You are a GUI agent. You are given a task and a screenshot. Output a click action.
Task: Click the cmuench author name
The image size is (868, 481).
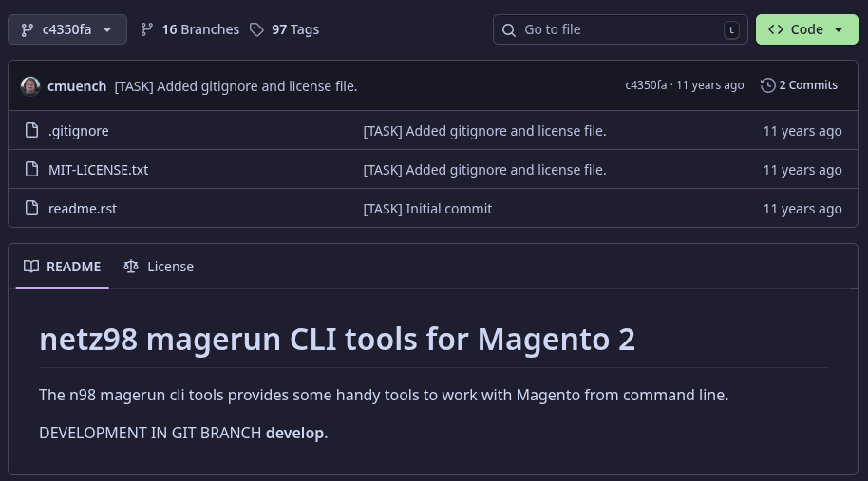(77, 86)
